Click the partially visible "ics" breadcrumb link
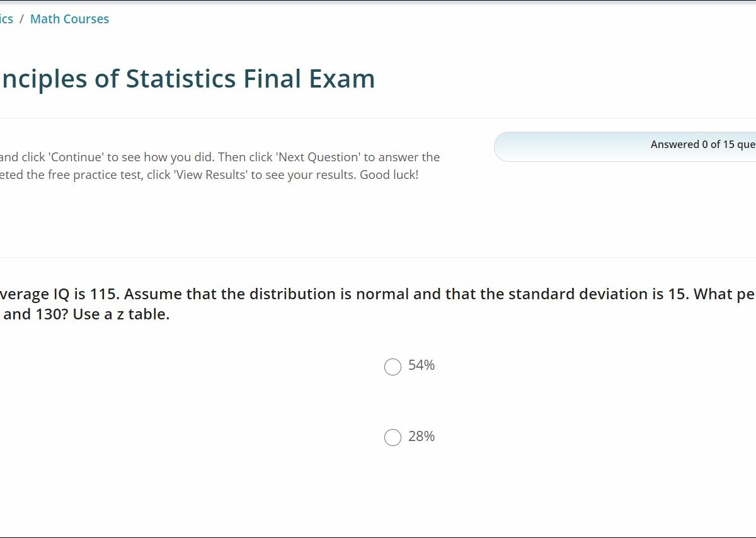 (x=6, y=19)
